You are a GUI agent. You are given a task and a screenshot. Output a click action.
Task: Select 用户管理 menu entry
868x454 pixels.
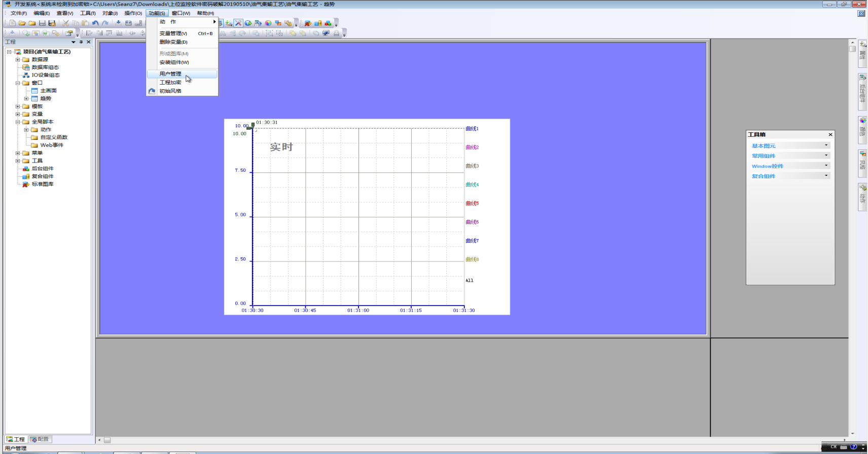(x=182, y=74)
